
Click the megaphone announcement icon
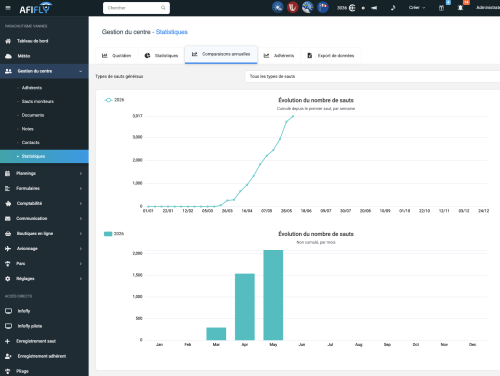(374, 8)
